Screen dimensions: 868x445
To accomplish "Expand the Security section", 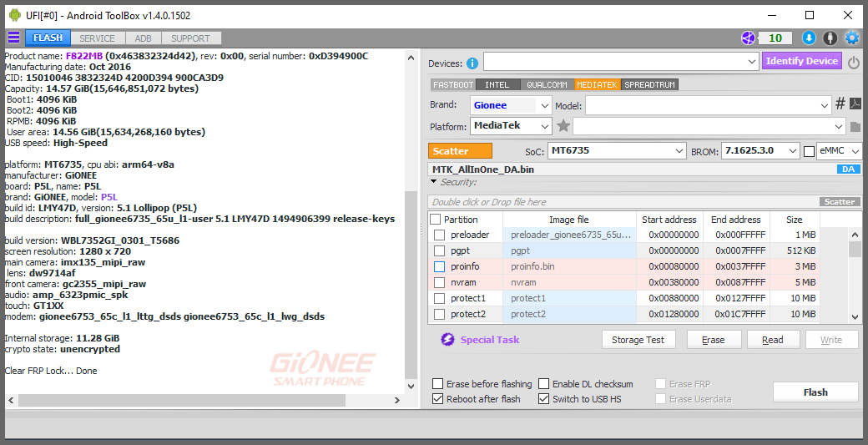I will coord(433,182).
